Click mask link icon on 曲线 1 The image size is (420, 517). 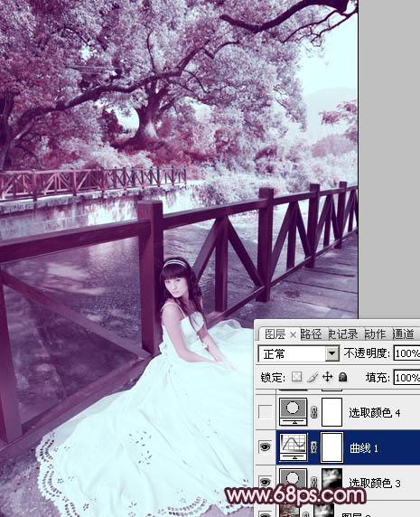pos(314,447)
